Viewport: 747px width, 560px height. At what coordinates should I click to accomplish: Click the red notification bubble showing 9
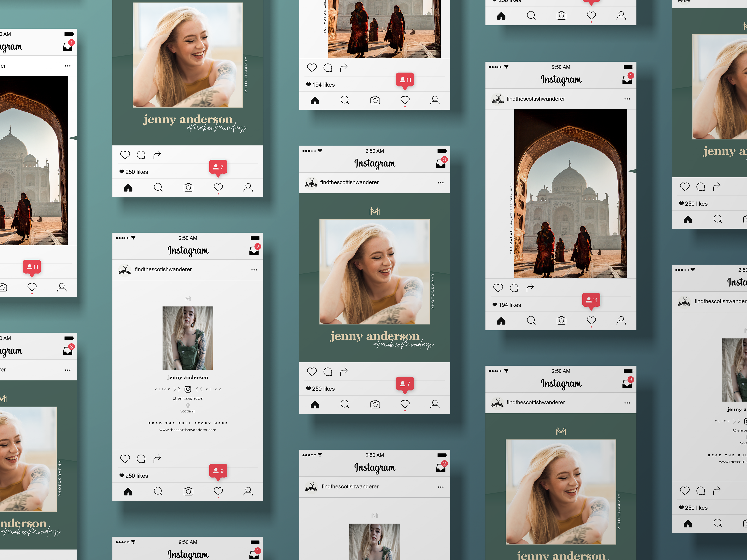(218, 471)
